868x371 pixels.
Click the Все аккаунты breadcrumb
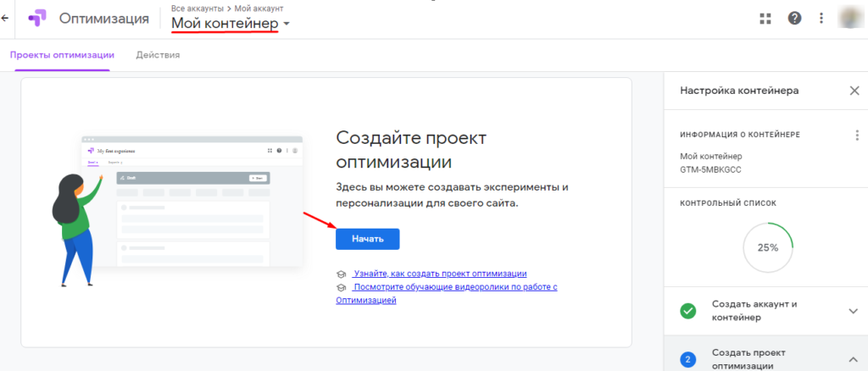pyautogui.click(x=194, y=8)
